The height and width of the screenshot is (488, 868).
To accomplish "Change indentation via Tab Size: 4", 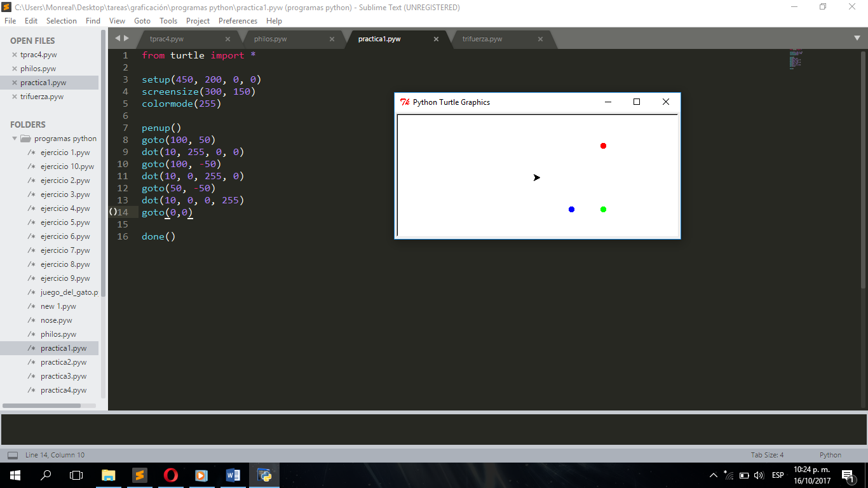I will [767, 455].
